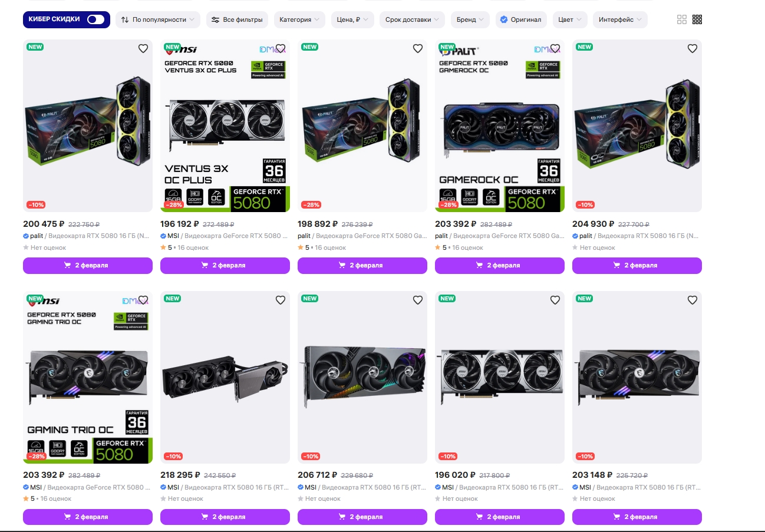Favorite the 218 295 ₽ MSI card
The height and width of the screenshot is (532, 765).
coord(281,300)
